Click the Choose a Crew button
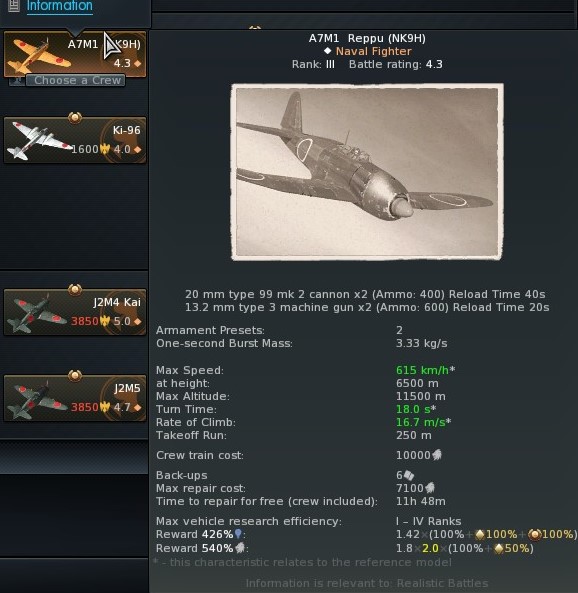Viewport: 578px width, 593px height. coord(76,80)
